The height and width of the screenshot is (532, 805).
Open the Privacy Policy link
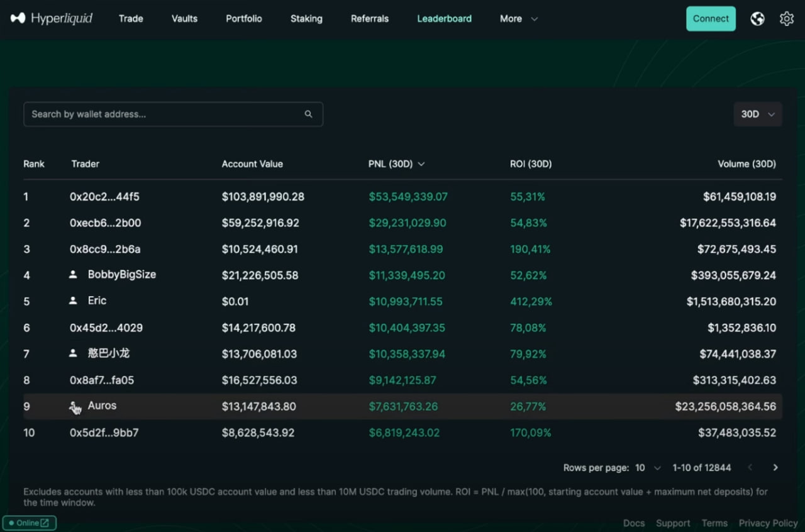(x=768, y=523)
